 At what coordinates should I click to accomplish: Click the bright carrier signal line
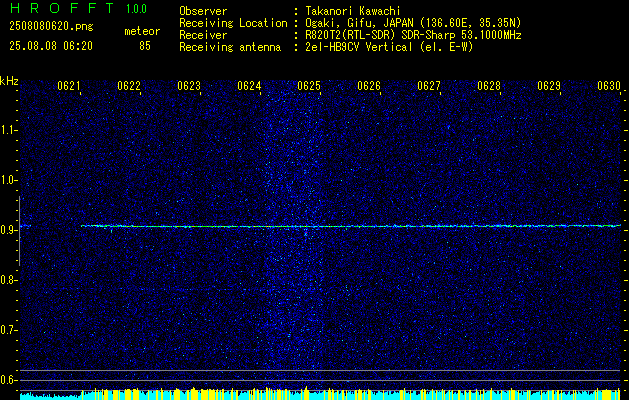click(x=351, y=226)
